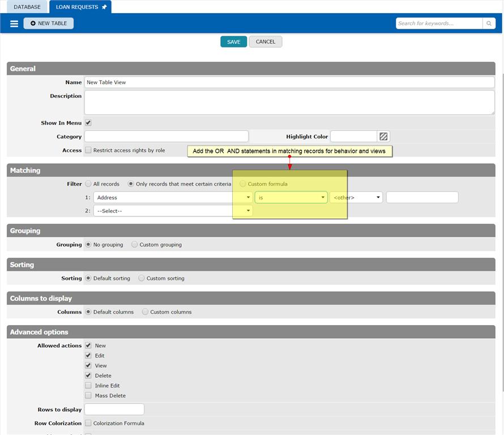Open the <other> value dropdown

click(356, 198)
